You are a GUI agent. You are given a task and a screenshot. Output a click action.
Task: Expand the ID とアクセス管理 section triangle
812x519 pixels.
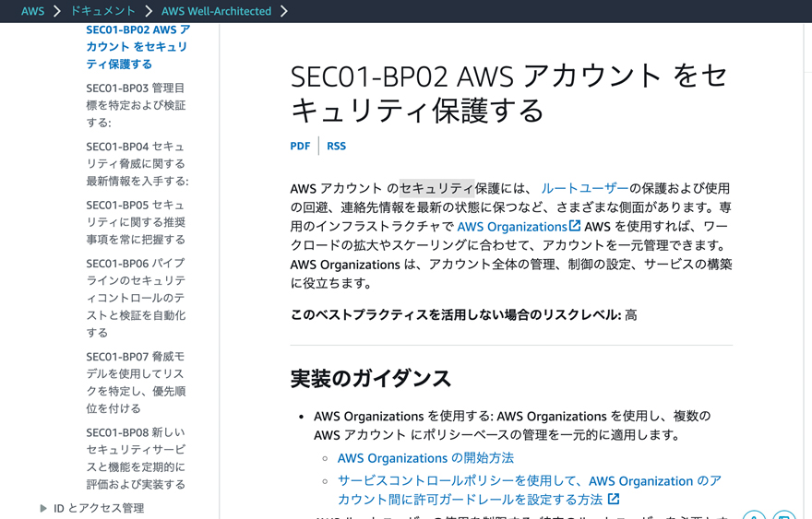[43, 508]
